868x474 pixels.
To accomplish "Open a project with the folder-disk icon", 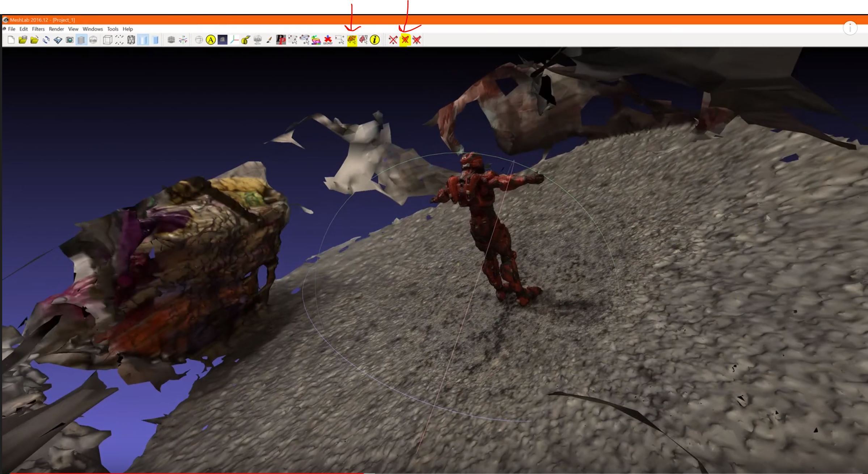I will pyautogui.click(x=23, y=40).
